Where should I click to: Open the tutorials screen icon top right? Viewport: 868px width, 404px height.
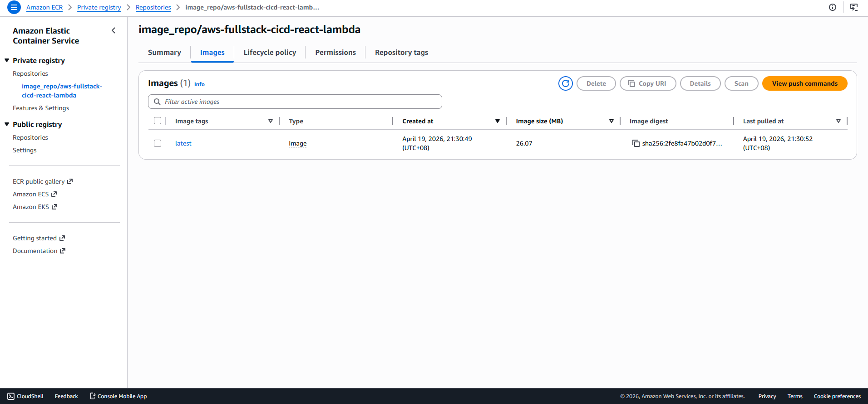pos(854,7)
